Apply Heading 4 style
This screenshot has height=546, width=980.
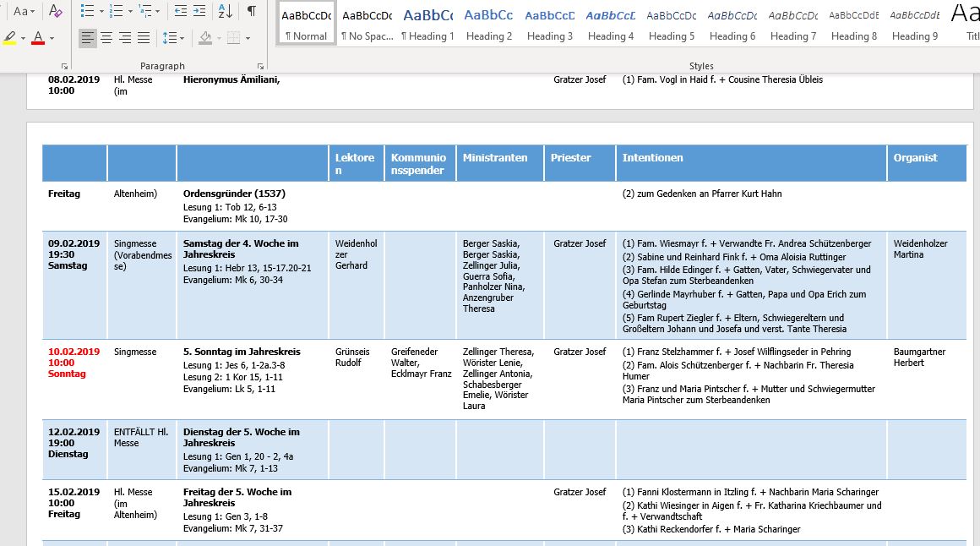tap(611, 23)
